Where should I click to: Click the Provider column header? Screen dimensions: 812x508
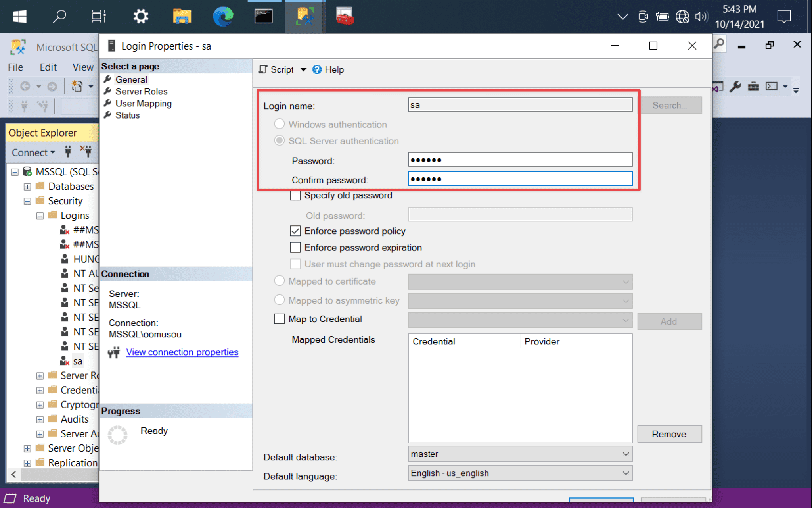tap(576, 341)
